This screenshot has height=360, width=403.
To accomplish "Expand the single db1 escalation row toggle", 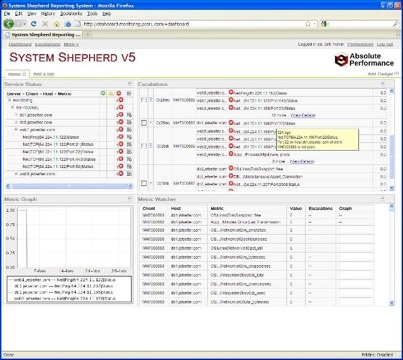I will click(x=150, y=123).
